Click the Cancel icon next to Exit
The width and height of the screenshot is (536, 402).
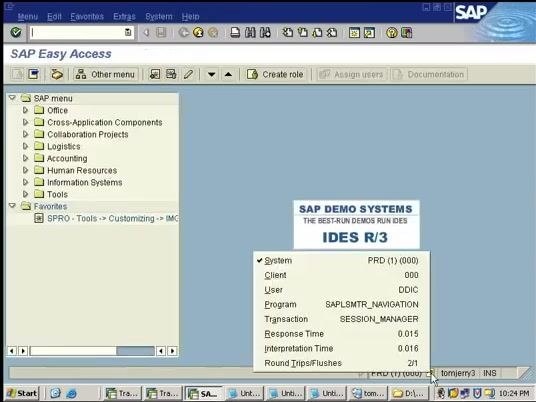point(213,32)
